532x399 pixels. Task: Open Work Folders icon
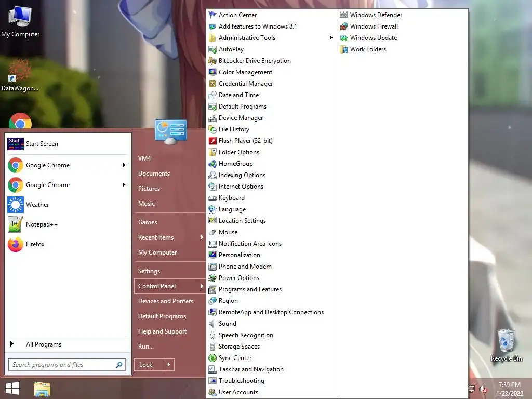344,49
